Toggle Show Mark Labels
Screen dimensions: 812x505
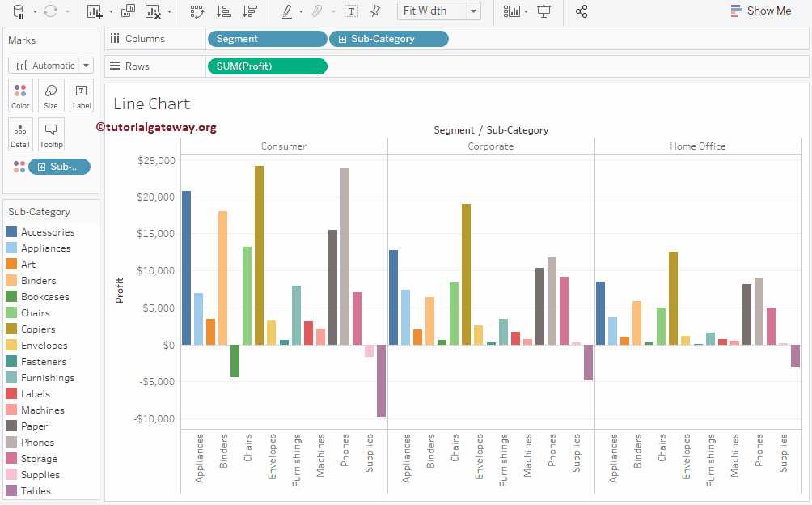click(x=353, y=12)
